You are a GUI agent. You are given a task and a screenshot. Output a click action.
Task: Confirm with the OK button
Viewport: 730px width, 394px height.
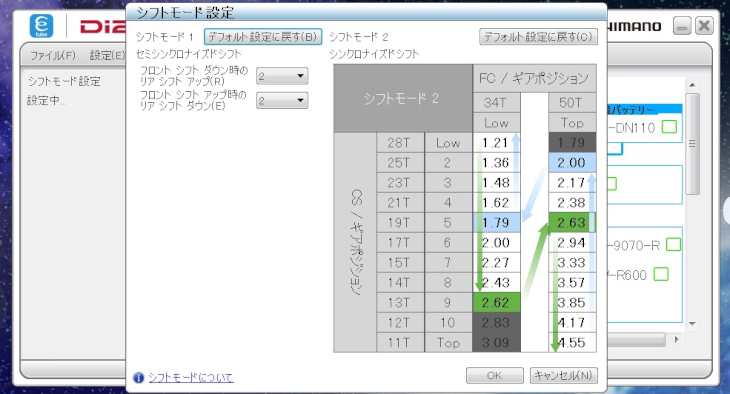click(x=494, y=375)
